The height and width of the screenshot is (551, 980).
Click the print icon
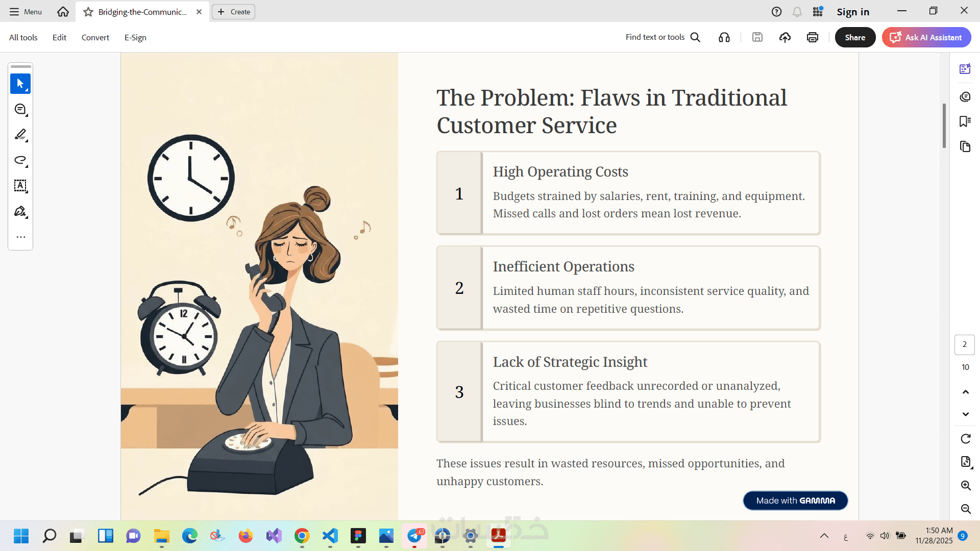point(813,37)
